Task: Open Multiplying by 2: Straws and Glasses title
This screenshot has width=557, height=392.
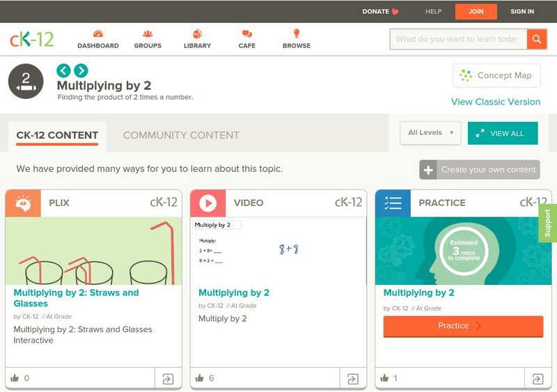Action: click(76, 298)
